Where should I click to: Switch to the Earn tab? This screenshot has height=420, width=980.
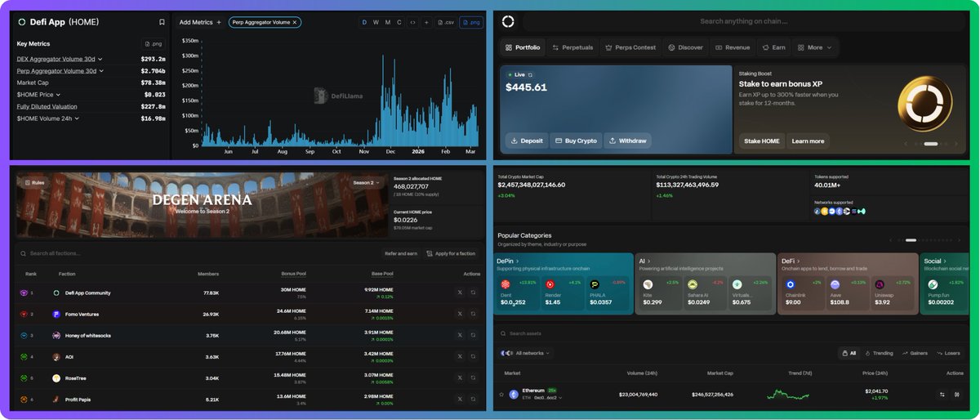(x=773, y=47)
